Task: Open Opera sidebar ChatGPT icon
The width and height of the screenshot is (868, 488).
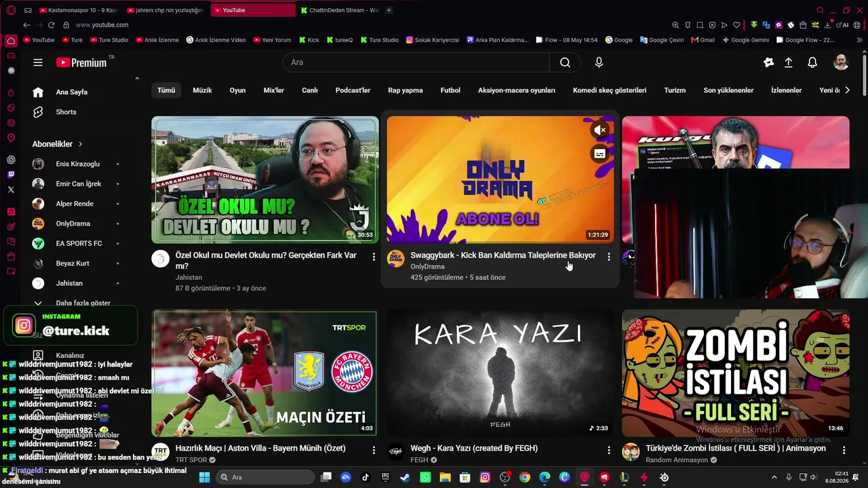Action: (x=11, y=160)
